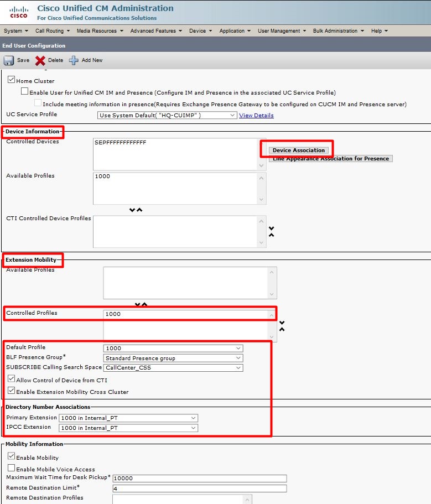Open the Media Resources menu
This screenshot has width=431, height=504.
pos(100,31)
